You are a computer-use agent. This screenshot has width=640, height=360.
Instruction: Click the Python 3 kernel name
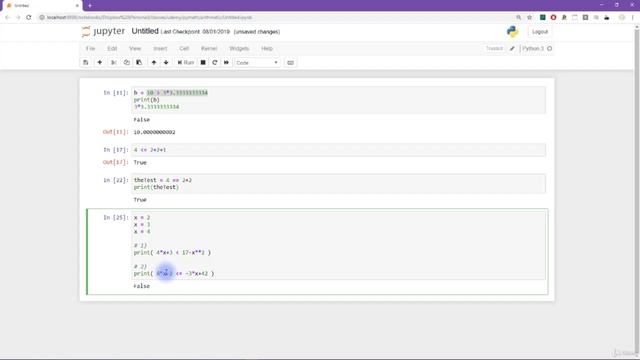click(533, 48)
